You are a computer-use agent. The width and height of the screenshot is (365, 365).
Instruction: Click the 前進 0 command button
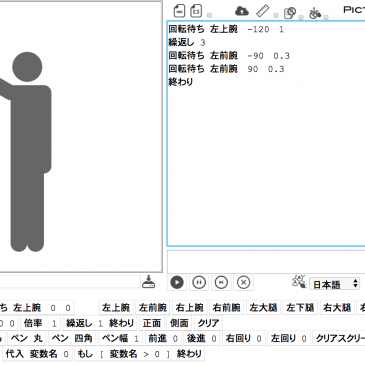coord(163,338)
